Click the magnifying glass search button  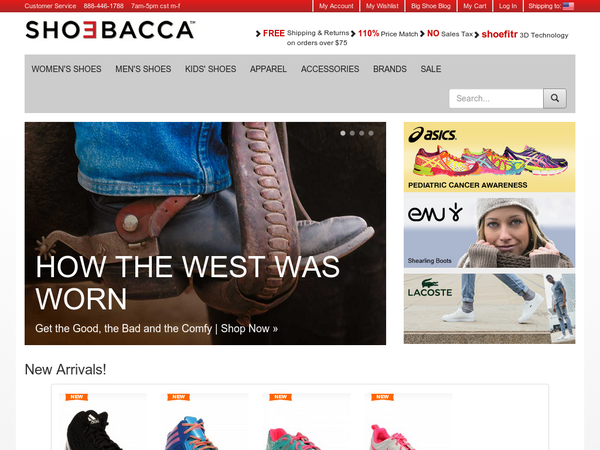click(555, 98)
